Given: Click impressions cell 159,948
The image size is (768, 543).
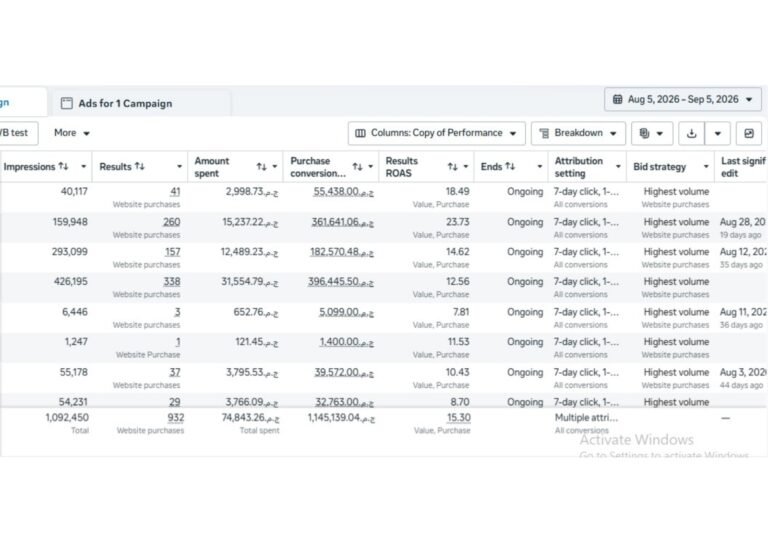Looking at the screenshot, I should [70, 222].
